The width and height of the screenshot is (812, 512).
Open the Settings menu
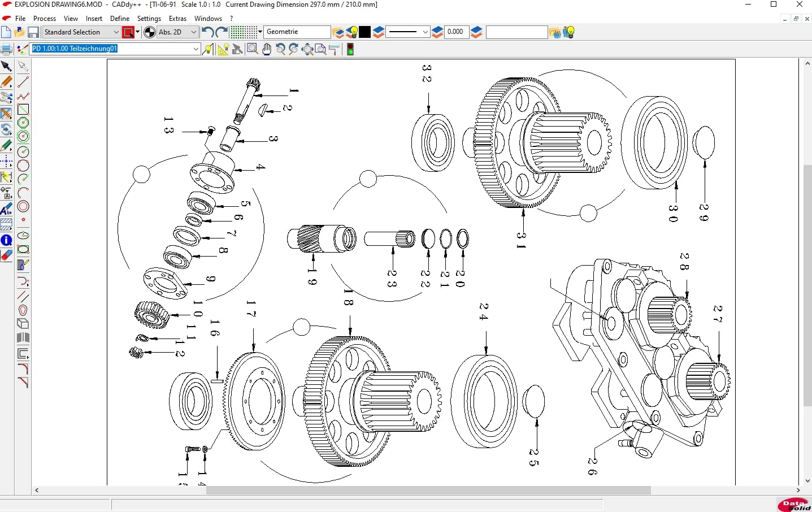coord(149,18)
